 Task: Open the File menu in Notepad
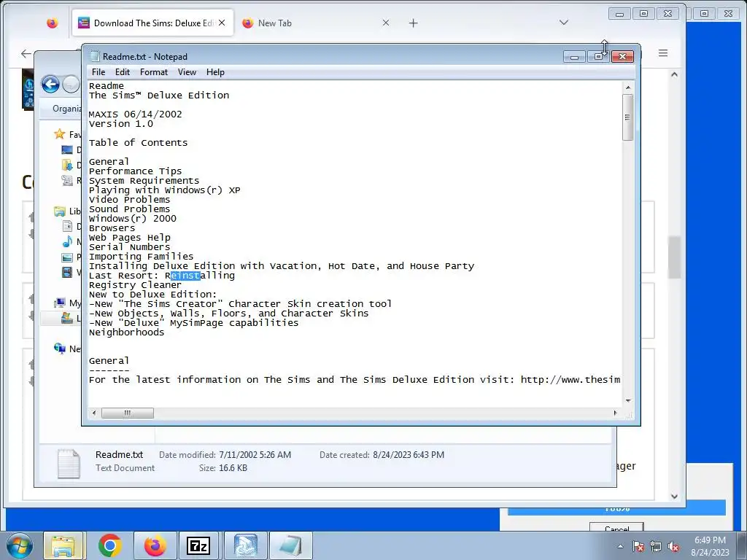click(x=98, y=72)
